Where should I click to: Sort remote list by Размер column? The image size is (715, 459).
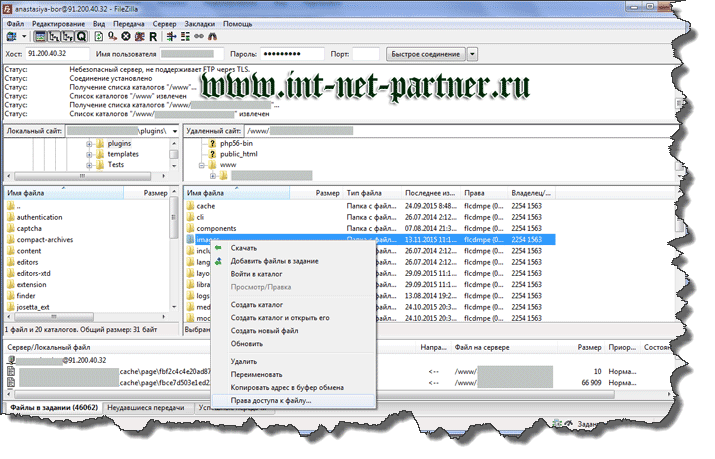tap(316, 193)
